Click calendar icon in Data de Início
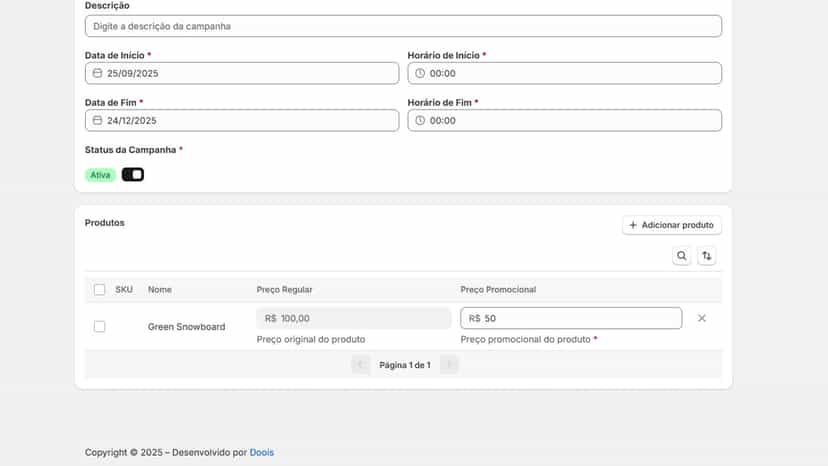828x466 pixels. (98, 73)
